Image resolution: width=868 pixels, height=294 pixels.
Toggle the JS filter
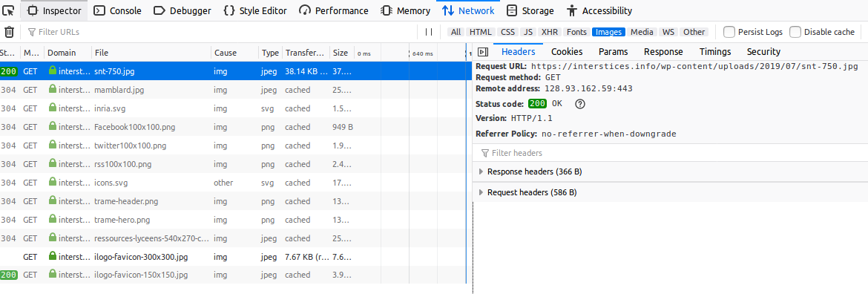(x=529, y=32)
